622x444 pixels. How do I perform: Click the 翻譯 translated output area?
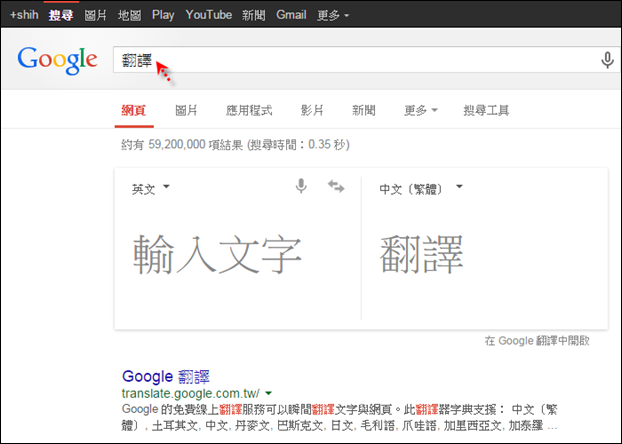coord(422,254)
